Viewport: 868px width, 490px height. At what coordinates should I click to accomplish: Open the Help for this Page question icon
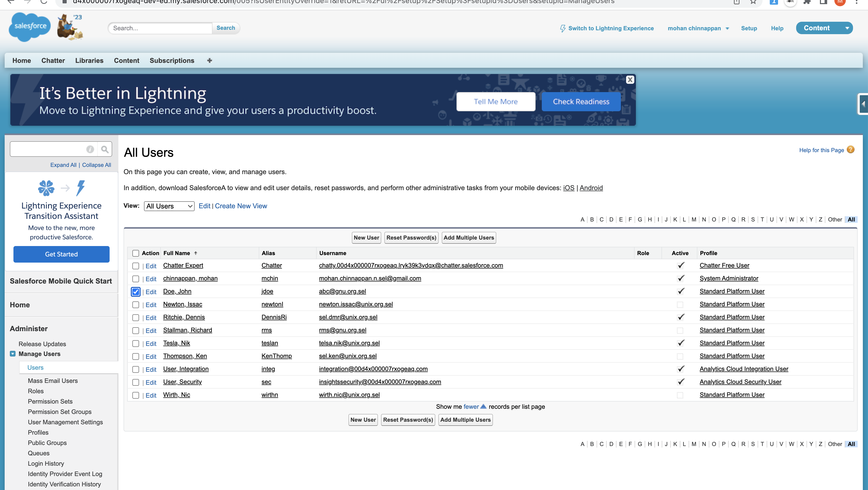click(x=851, y=149)
